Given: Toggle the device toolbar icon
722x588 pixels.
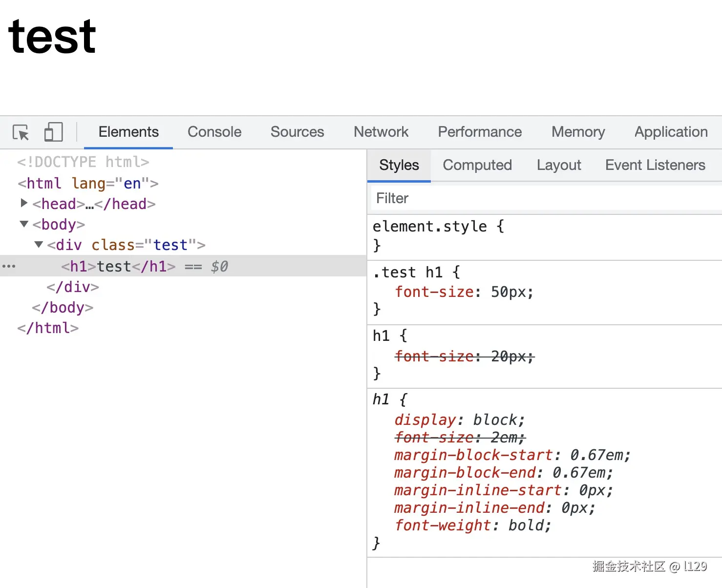Looking at the screenshot, I should tap(53, 132).
